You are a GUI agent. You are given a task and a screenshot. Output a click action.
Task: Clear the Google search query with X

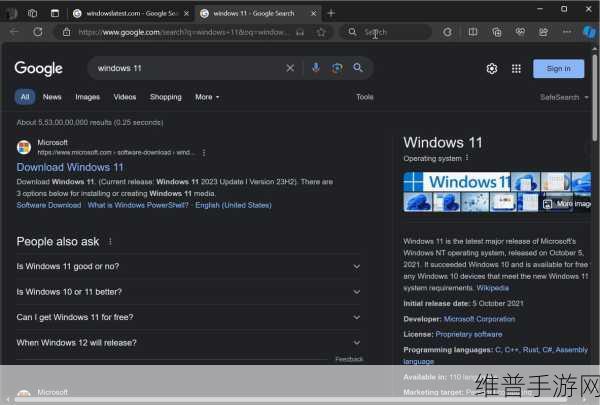tap(290, 68)
